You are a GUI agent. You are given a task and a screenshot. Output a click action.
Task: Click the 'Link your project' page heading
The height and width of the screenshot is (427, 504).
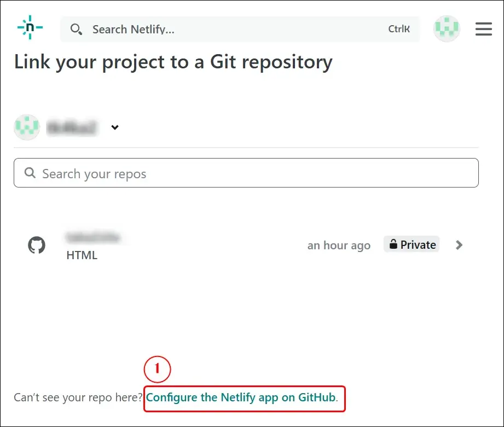[173, 62]
